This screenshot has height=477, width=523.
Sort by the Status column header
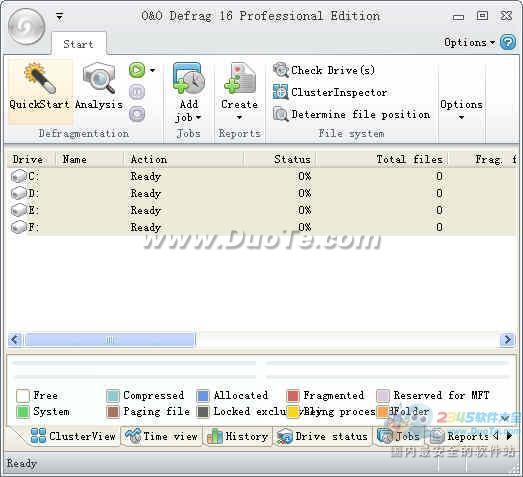[x=280, y=159]
